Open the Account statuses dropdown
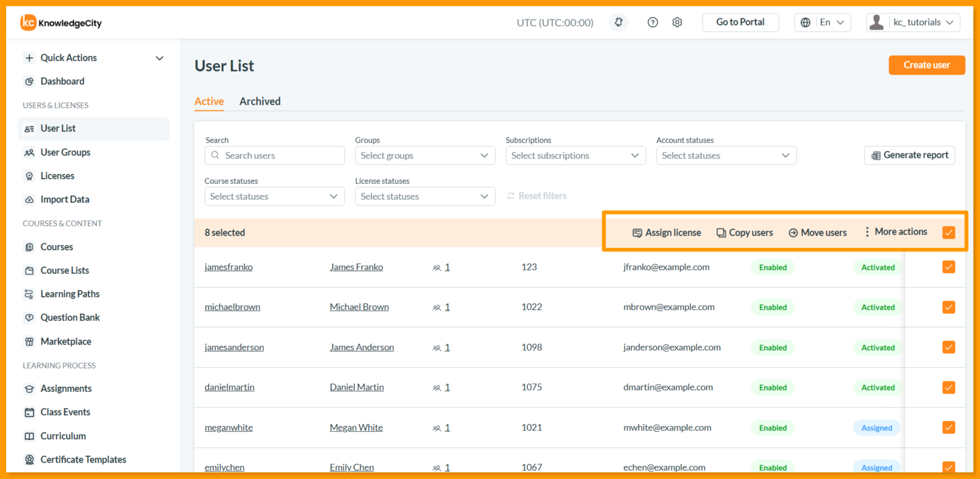Viewport: 980px width, 479px height. click(726, 155)
